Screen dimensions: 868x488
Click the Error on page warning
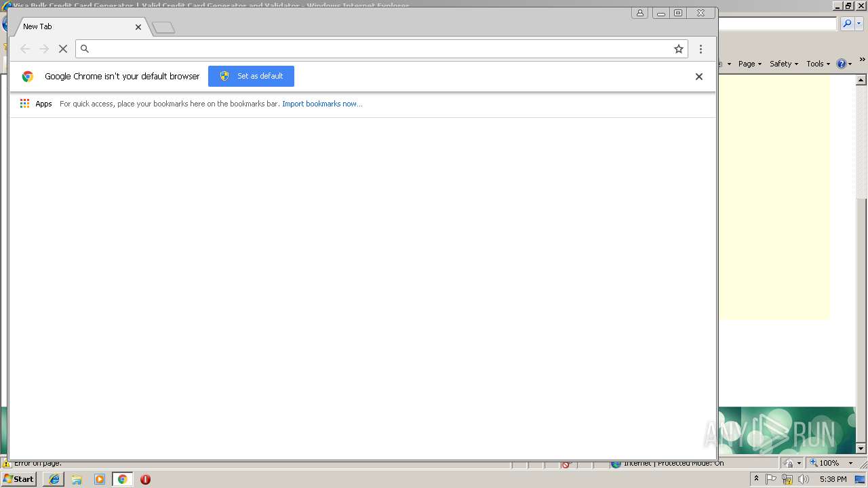pos(33,464)
